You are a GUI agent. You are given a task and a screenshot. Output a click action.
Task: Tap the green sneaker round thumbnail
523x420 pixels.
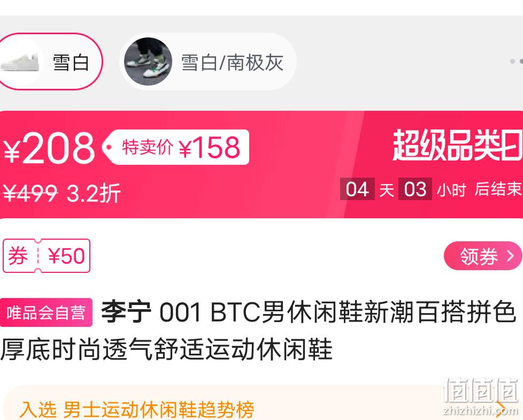pyautogui.click(x=148, y=62)
